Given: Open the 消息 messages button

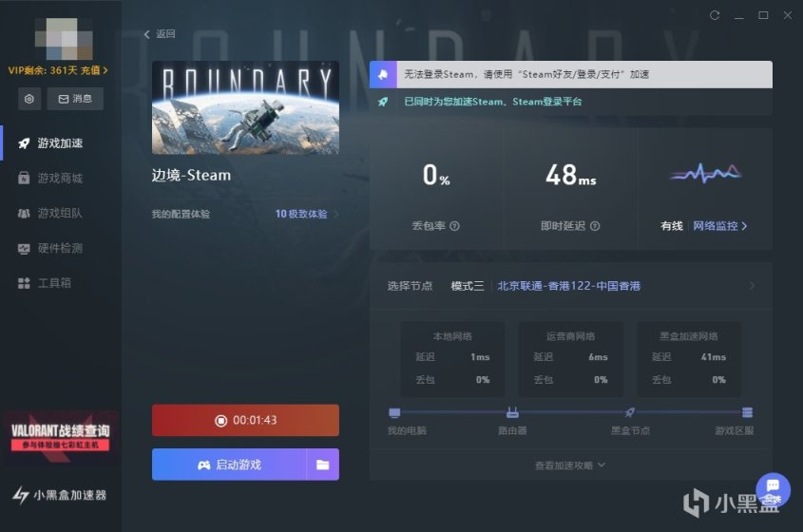Looking at the screenshot, I should coord(75,99).
